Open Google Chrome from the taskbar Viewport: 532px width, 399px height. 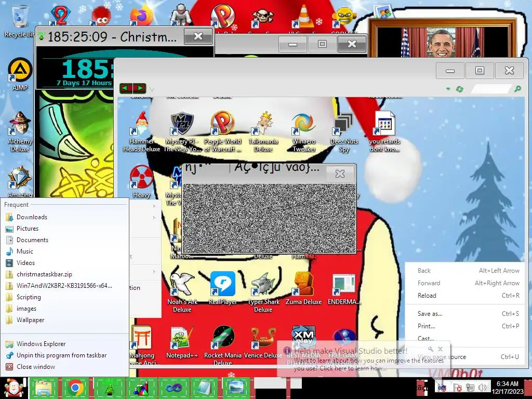tap(75, 388)
